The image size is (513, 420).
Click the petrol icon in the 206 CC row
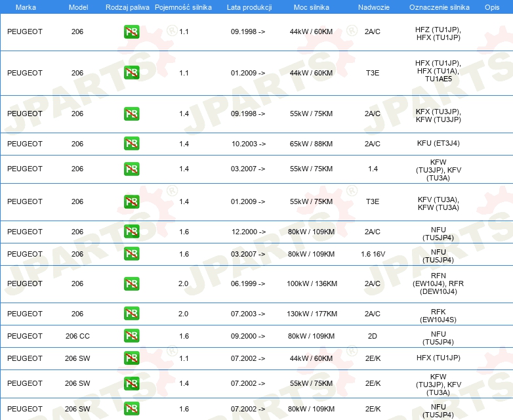[131, 335]
